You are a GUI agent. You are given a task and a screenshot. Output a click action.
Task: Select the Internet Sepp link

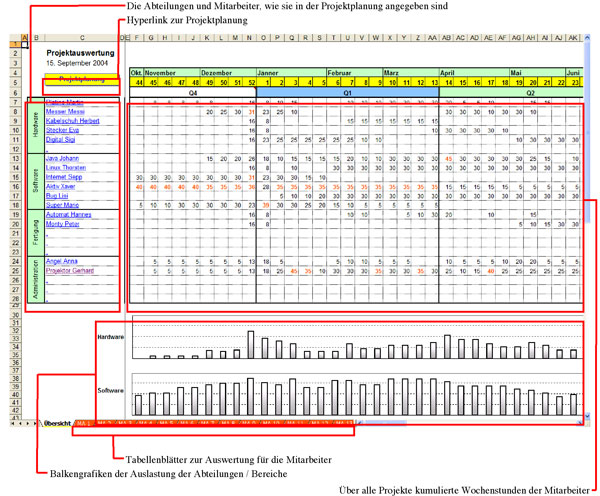pyautogui.click(x=64, y=177)
